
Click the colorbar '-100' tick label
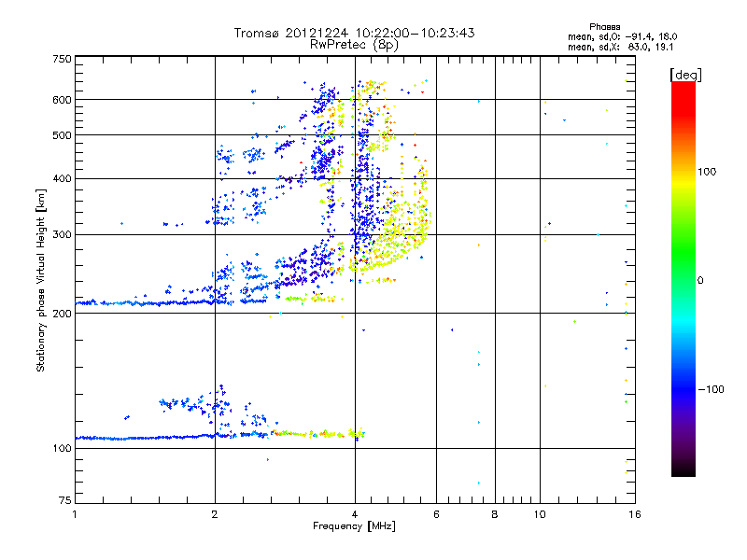tap(711, 389)
